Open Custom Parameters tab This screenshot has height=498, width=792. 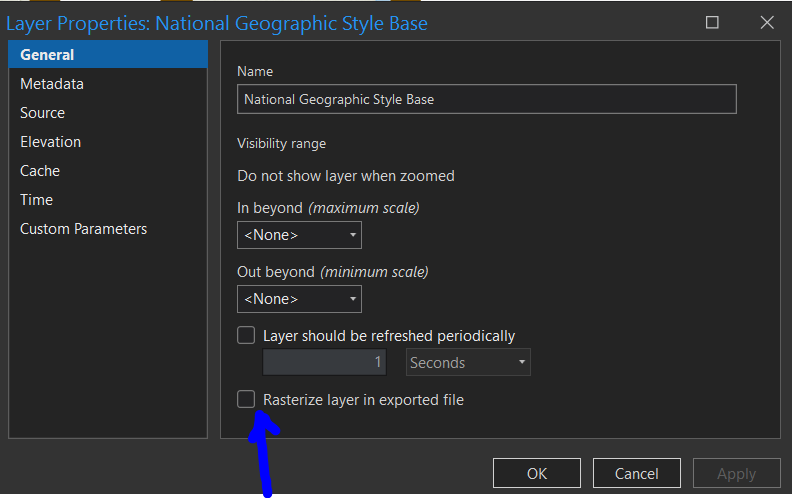tap(83, 229)
